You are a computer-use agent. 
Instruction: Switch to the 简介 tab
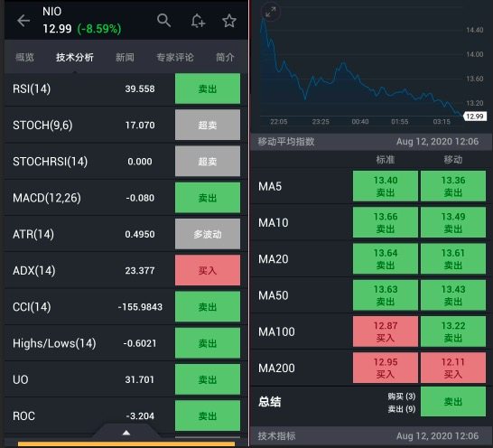[x=225, y=57]
